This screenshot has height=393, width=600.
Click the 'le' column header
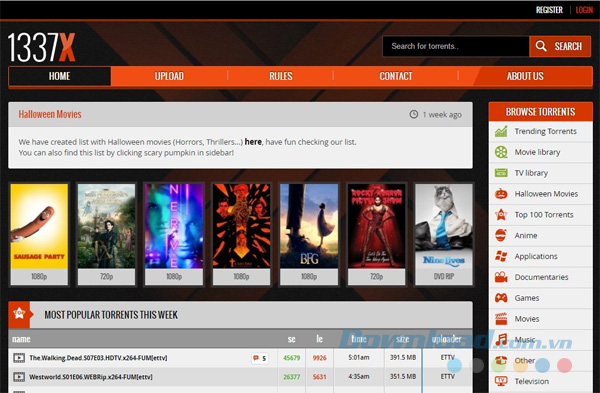(320, 339)
